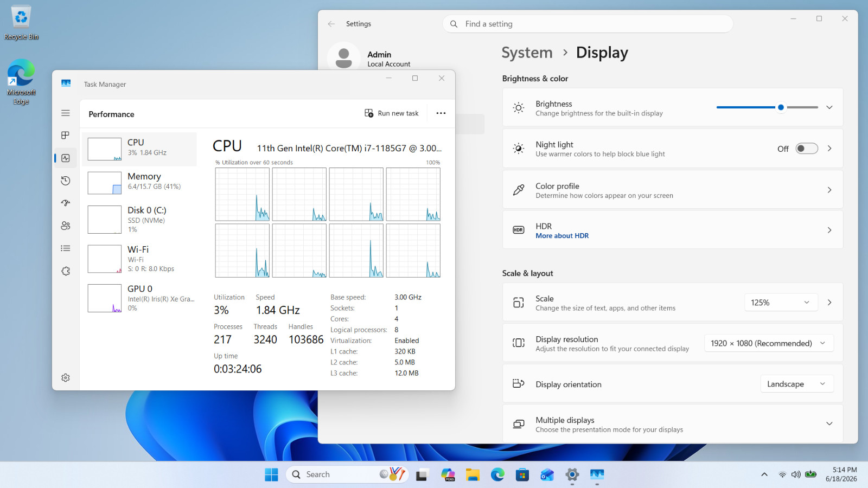Open Startup apps page in Task Manager
868x488 pixels.
[x=66, y=203]
